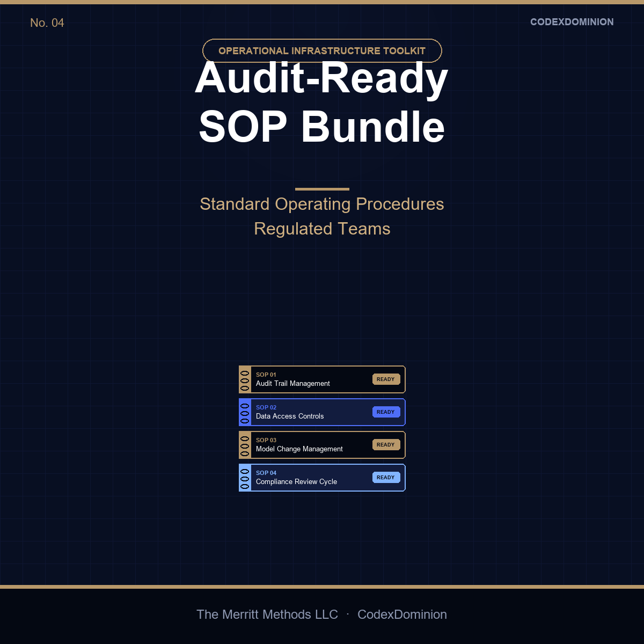The height and width of the screenshot is (644, 644).
Task: Click the READY badge on SOP 03
Action: 386,445
